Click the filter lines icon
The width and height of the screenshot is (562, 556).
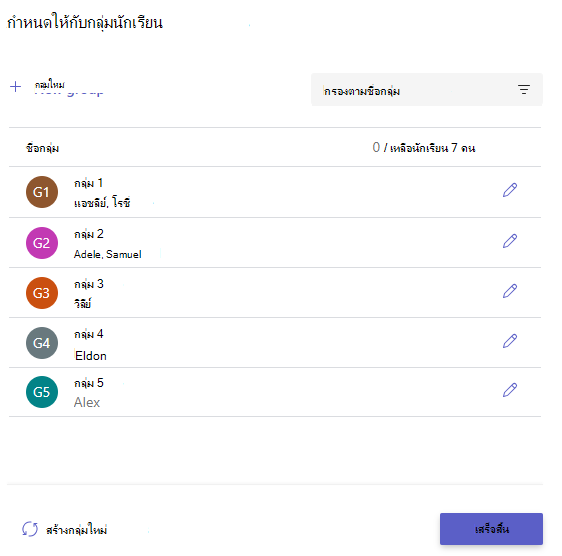point(524,89)
